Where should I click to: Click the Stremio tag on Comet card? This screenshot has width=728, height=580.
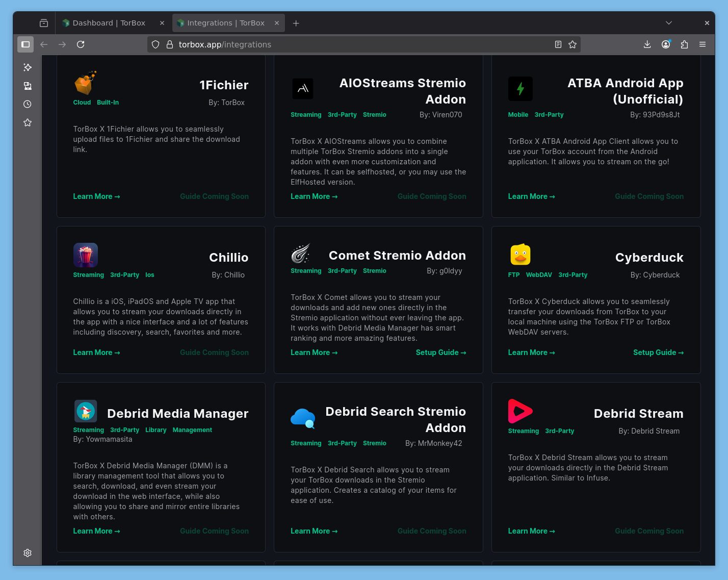(374, 271)
